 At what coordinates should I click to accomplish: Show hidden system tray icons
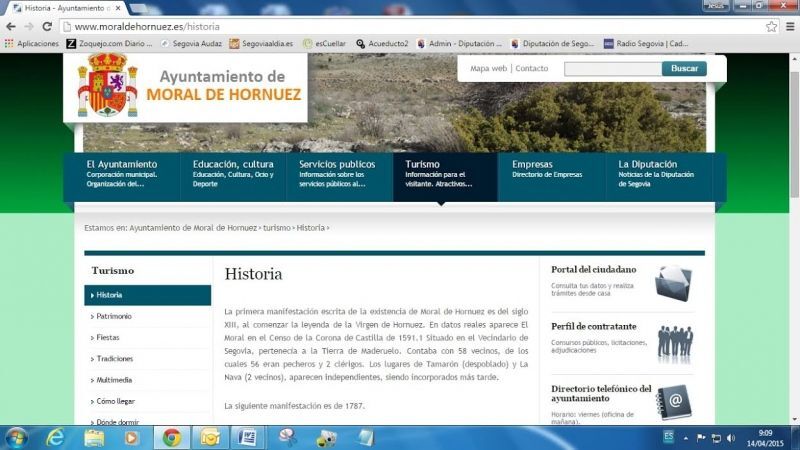point(686,438)
